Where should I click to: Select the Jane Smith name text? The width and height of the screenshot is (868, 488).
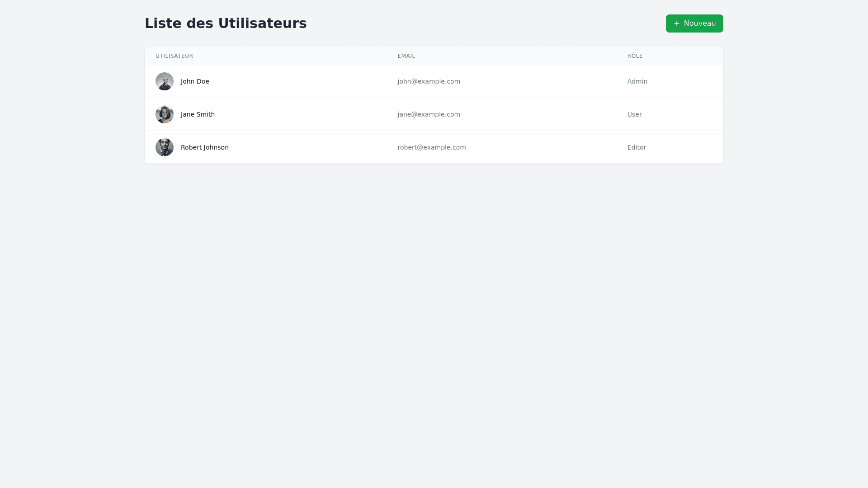pos(198,114)
